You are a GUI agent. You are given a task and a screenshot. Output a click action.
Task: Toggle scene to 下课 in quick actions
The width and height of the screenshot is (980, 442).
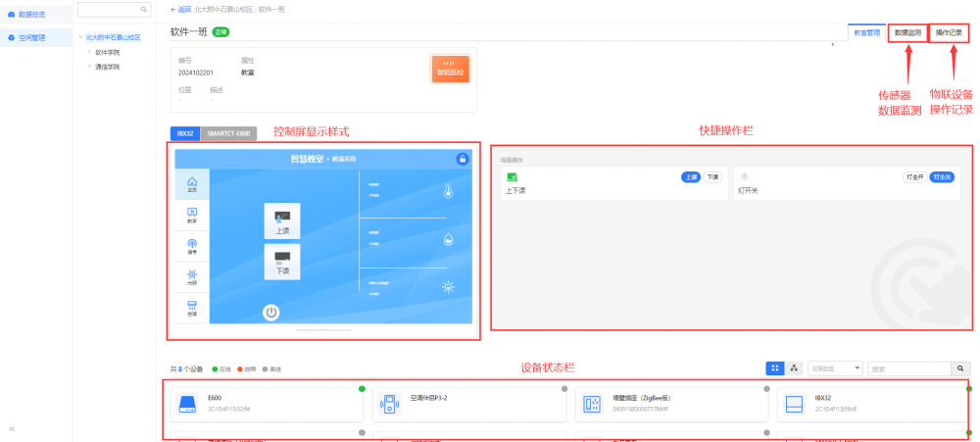[712, 177]
